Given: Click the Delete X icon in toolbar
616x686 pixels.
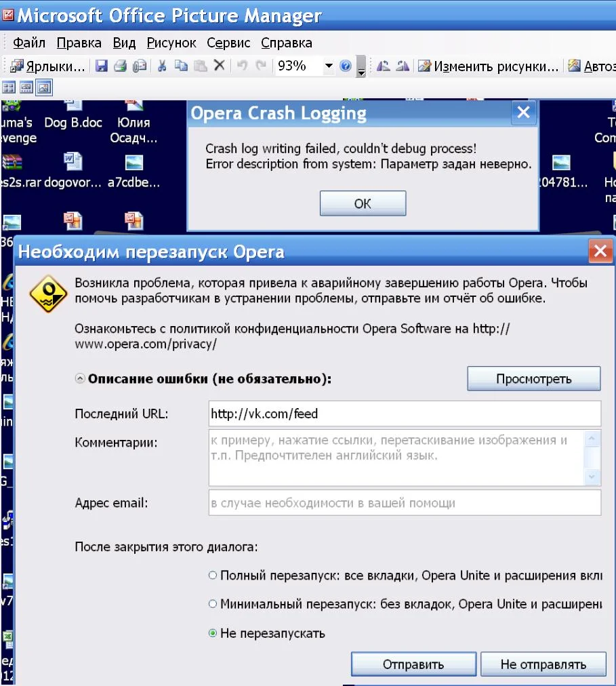Looking at the screenshot, I should point(219,66).
